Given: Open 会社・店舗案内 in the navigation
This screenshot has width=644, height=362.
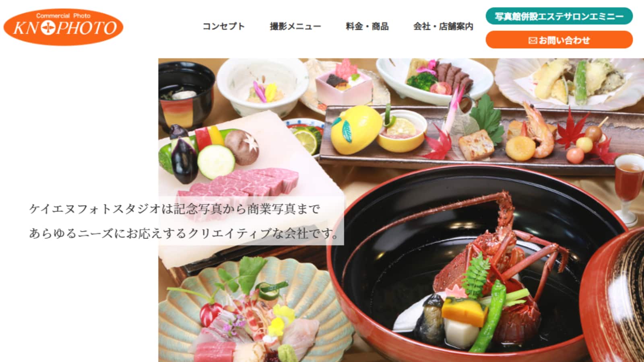Looking at the screenshot, I should 443,27.
